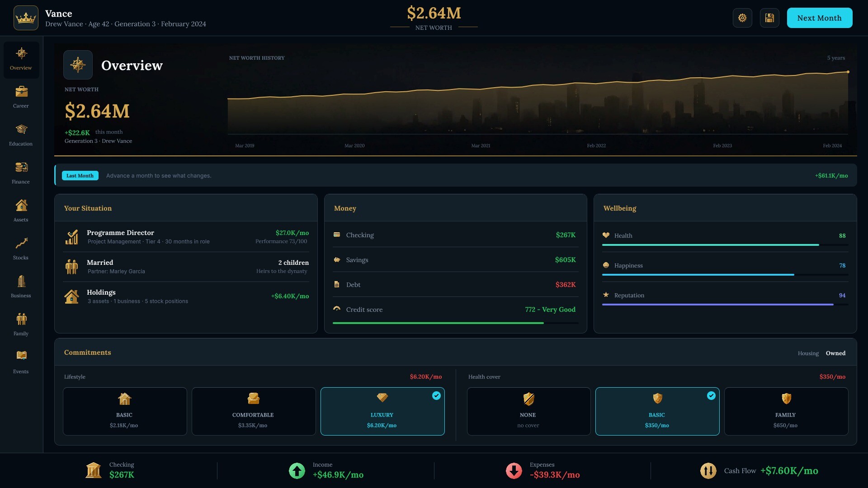Viewport: 868px width, 488px height.
Task: Click the Happiness progress bar
Action: pyautogui.click(x=725, y=275)
